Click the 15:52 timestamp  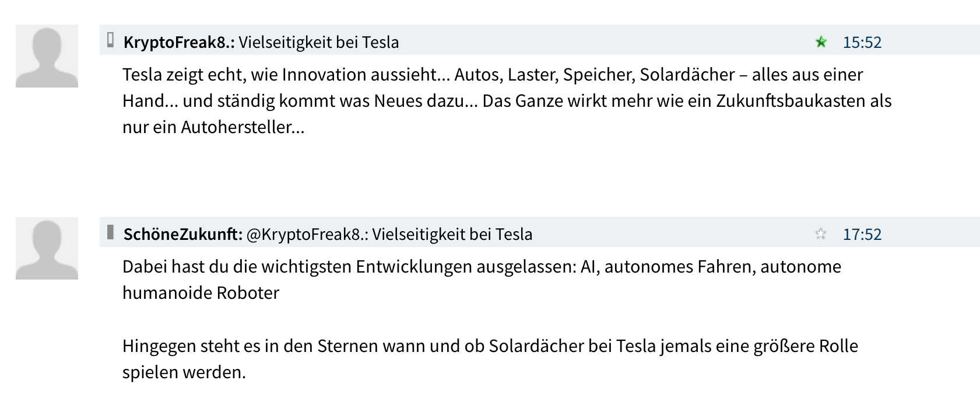pos(862,42)
